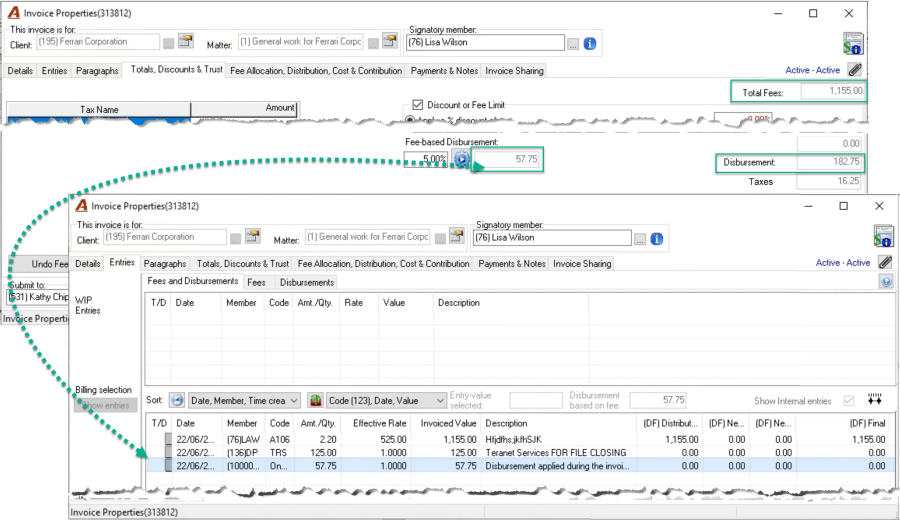Open client card icon in Entries window
This screenshot has height=520, width=900.
[x=253, y=236]
